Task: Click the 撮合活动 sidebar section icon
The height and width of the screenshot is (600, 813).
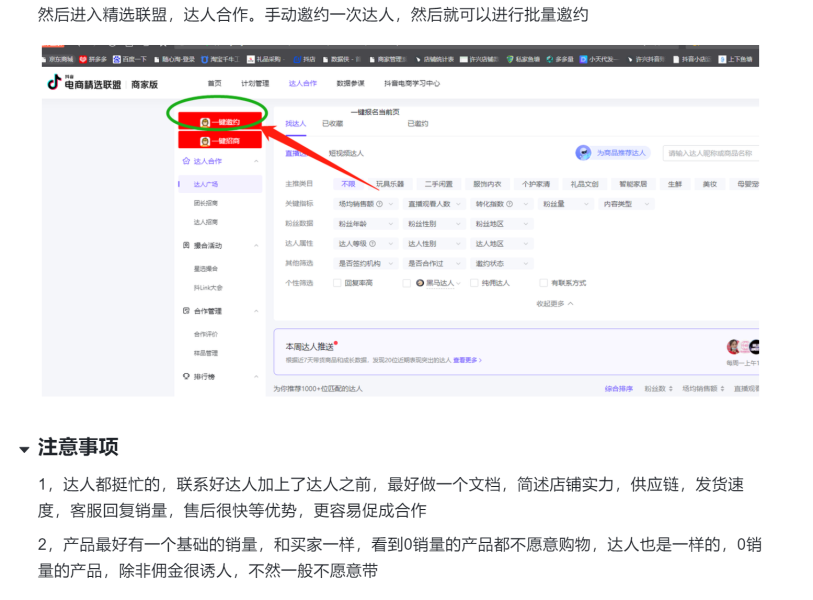Action: click(x=187, y=245)
